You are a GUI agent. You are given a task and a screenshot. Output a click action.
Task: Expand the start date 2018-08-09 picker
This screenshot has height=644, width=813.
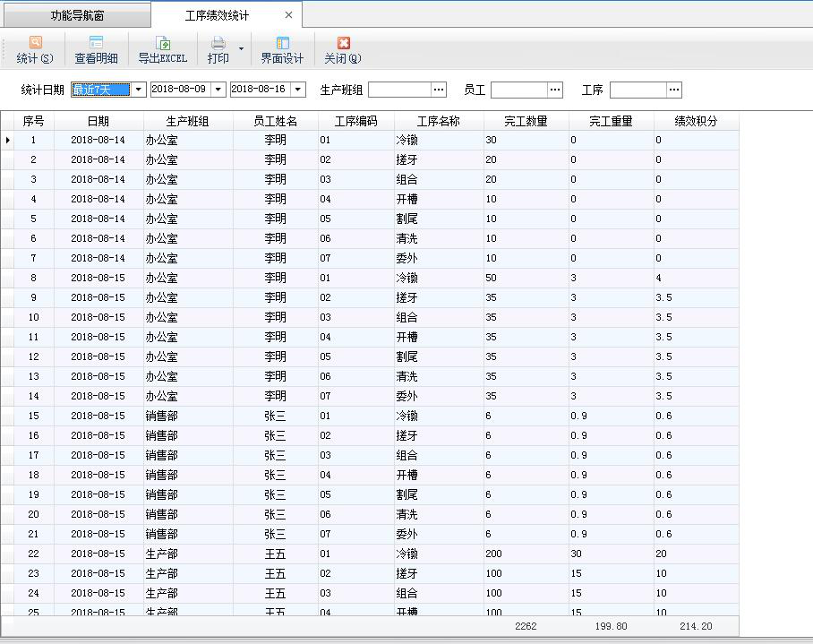218,90
